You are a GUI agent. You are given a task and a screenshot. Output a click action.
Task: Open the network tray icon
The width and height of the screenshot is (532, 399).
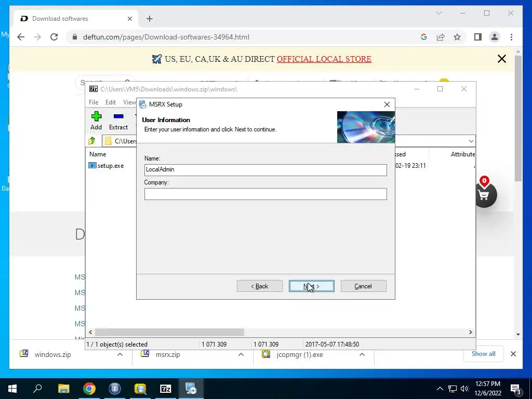453,389
